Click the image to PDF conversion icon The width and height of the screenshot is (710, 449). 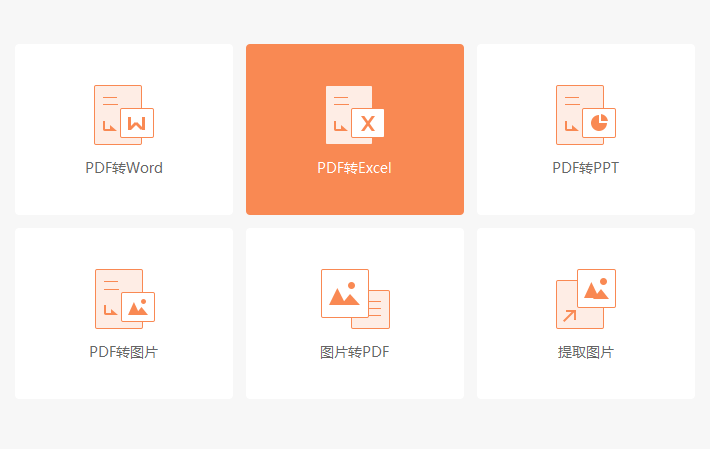[355, 299]
